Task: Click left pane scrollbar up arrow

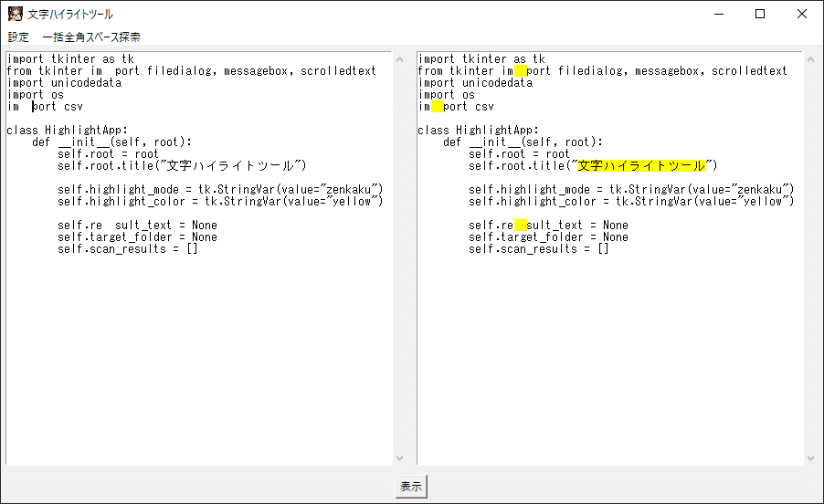Action: (x=399, y=60)
